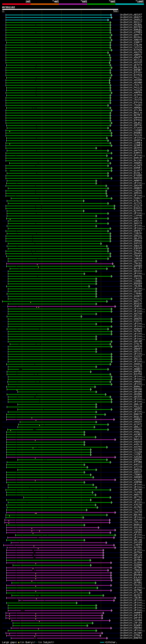Select label UniRef100_P26373
Image resolution: width=146 pixels, height=644 pixels.
[131, 321]
